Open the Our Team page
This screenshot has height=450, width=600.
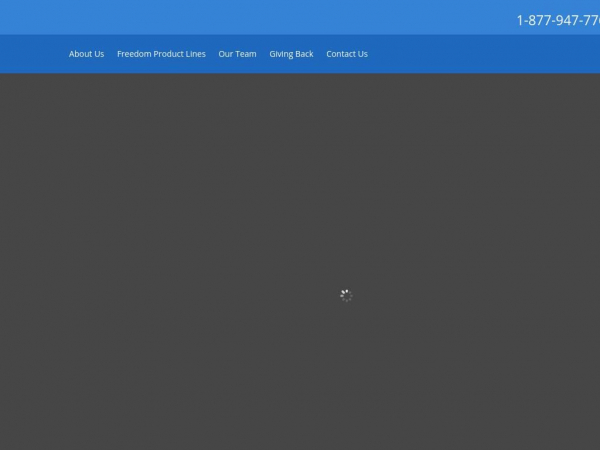coord(237,54)
